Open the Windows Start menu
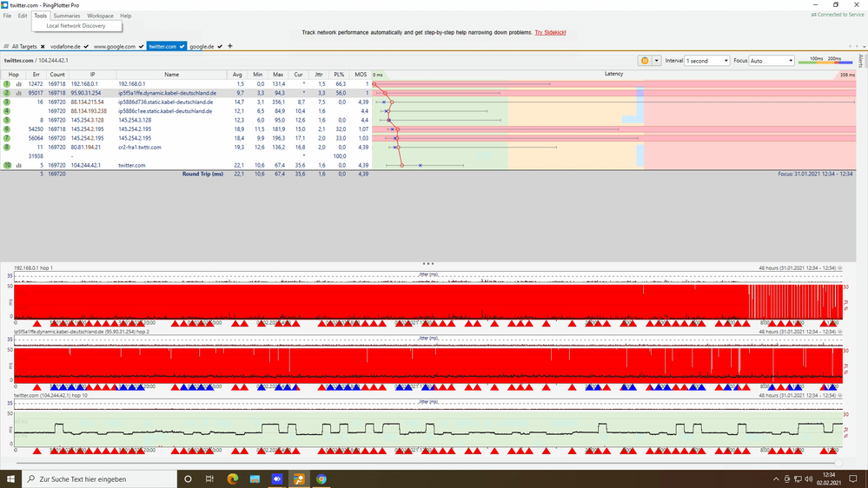Image resolution: width=868 pixels, height=488 pixels. click(x=10, y=479)
